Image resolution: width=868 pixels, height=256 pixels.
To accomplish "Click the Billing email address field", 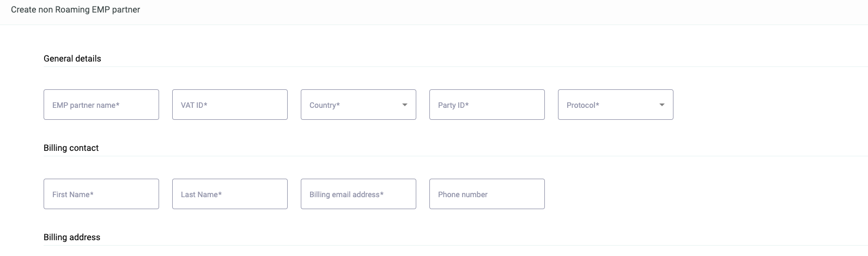I will tap(359, 194).
